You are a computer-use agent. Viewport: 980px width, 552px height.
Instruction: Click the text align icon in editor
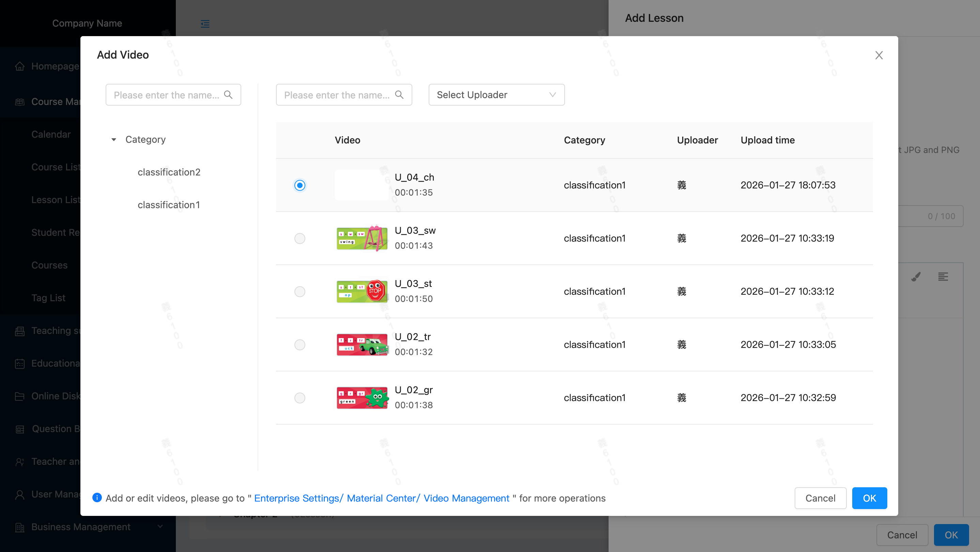(x=943, y=277)
